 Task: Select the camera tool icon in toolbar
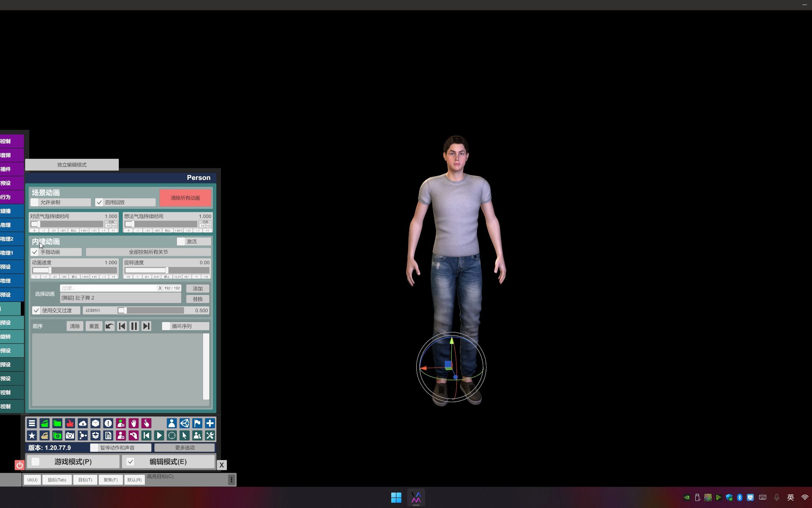(x=69, y=435)
